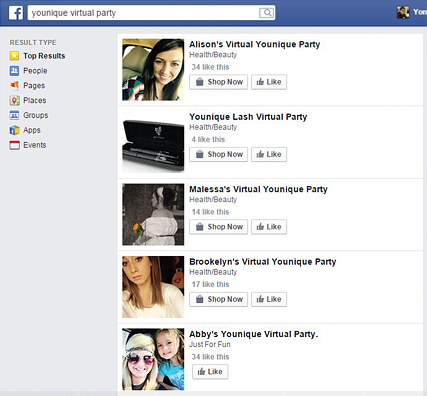Filter results by Top Results
The width and height of the screenshot is (427, 396).
tap(44, 56)
